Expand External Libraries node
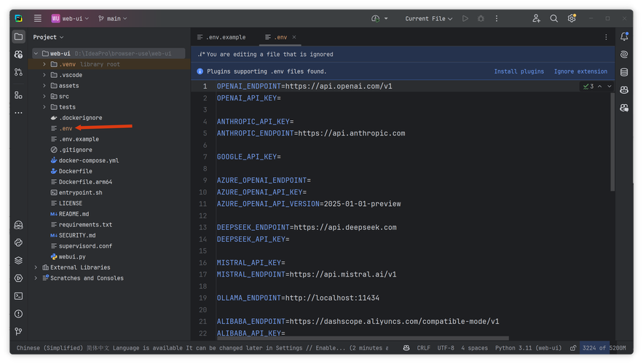 click(x=36, y=267)
